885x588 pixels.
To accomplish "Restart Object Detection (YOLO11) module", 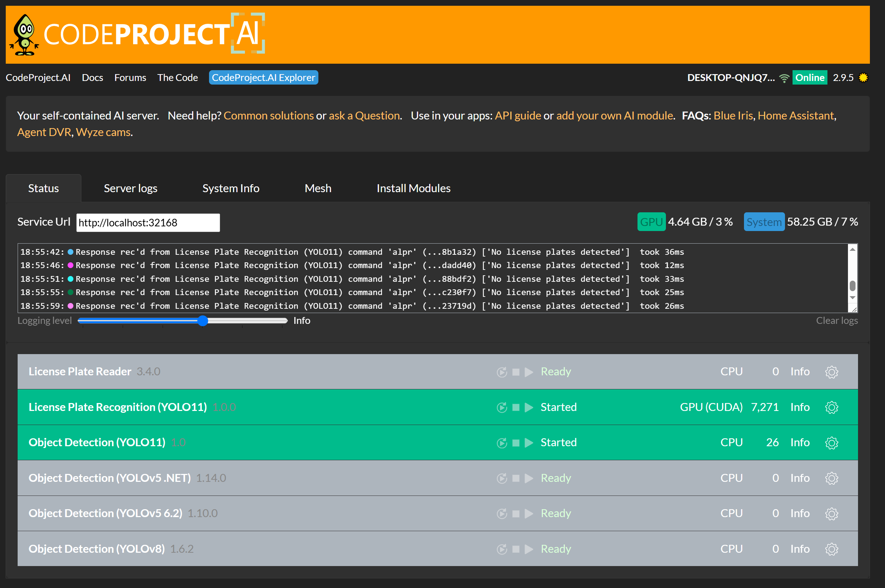I will 501,443.
